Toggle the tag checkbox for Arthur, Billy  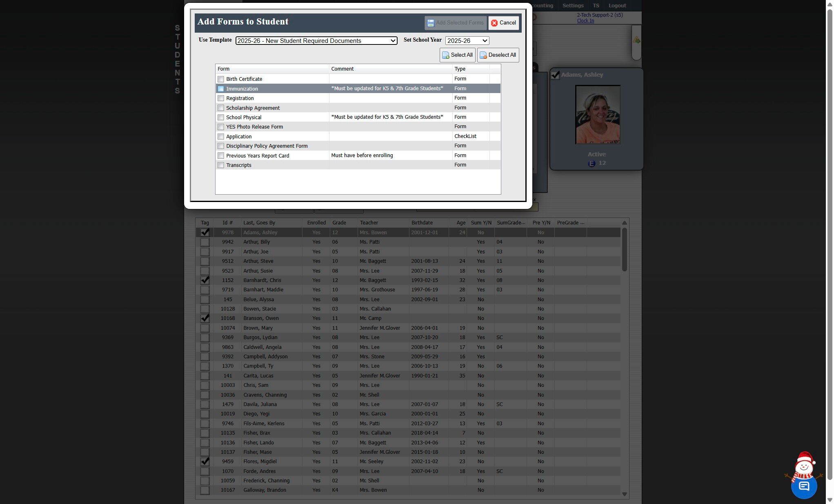[205, 242]
